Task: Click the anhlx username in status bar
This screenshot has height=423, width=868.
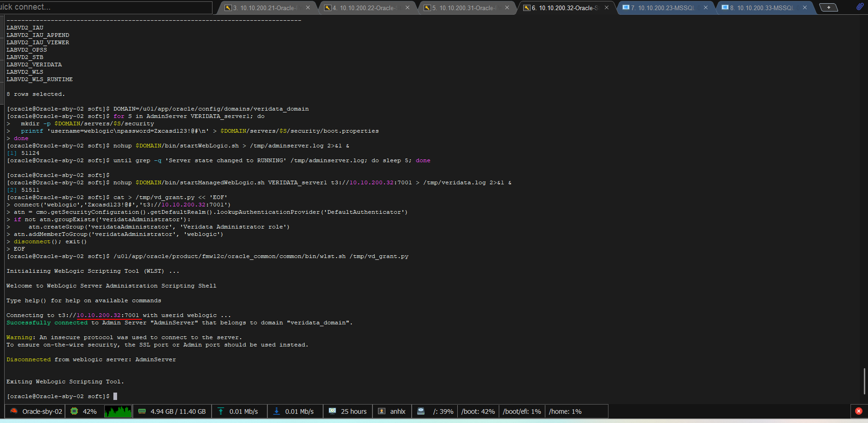Action: (x=398, y=411)
